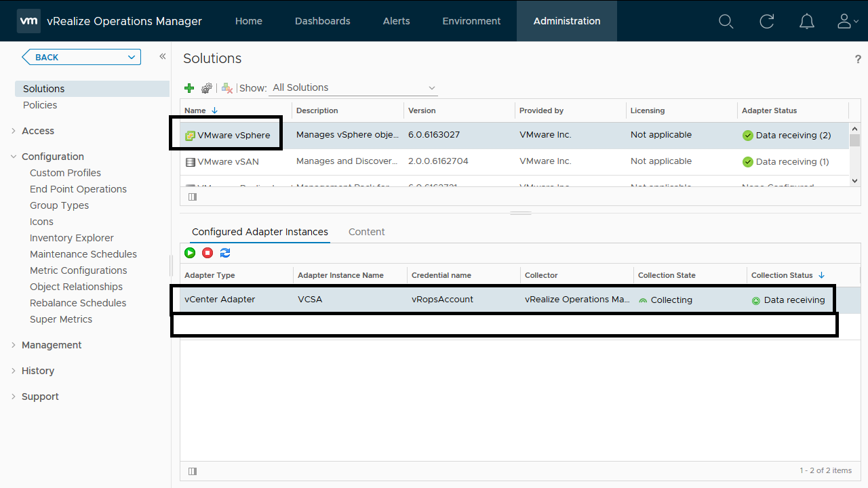This screenshot has height=488, width=868.
Task: Open the Show All Solutions dropdown
Action: point(354,88)
